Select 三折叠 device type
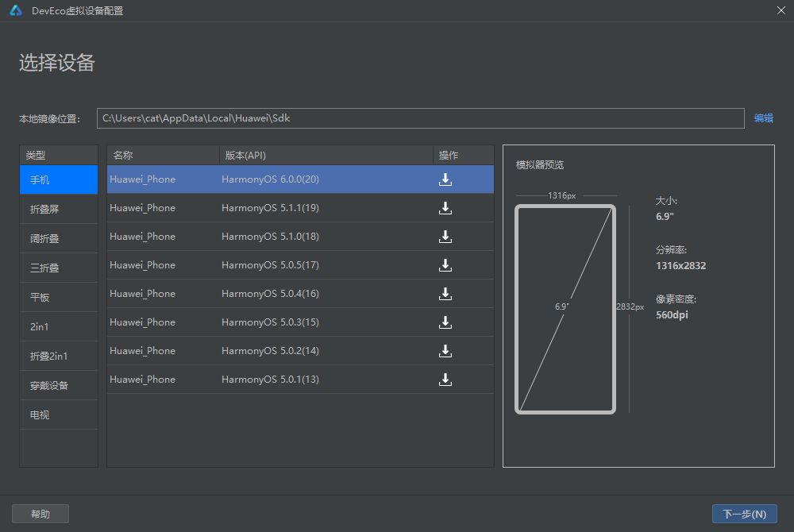This screenshot has height=532, width=794. [x=59, y=268]
